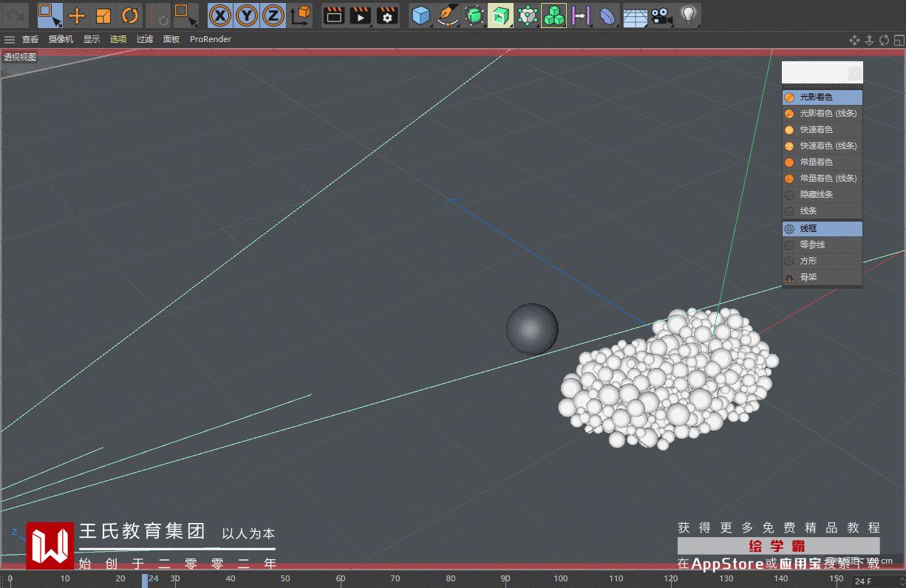Switch the coordinate system cube icon
This screenshot has width=906, height=588.
pyautogui.click(x=300, y=16)
